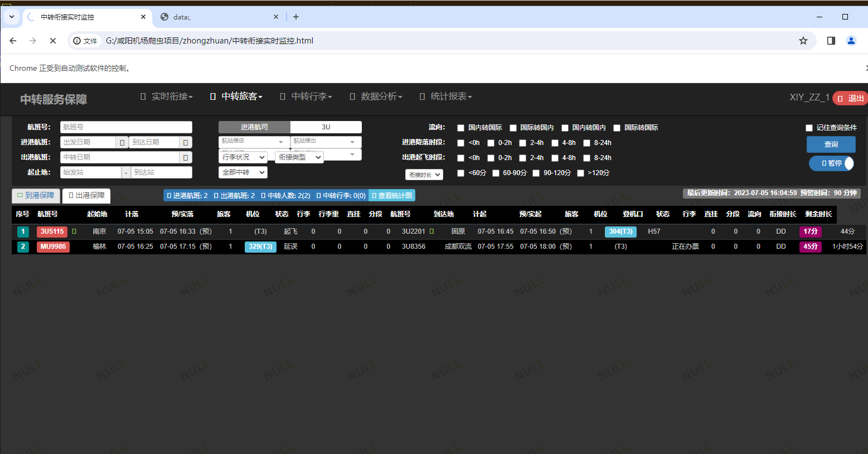Bookmark this page with star icon
The width and height of the screenshot is (868, 454).
click(803, 41)
